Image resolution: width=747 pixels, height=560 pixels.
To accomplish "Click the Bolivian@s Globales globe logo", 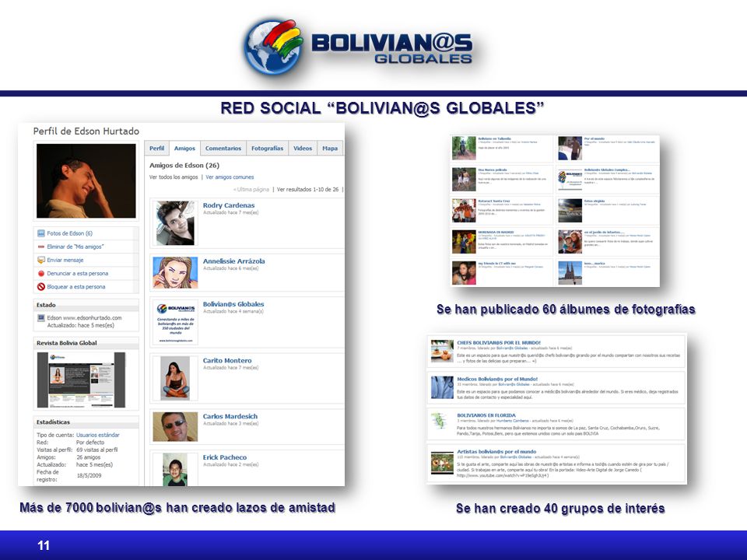I will tap(273, 47).
